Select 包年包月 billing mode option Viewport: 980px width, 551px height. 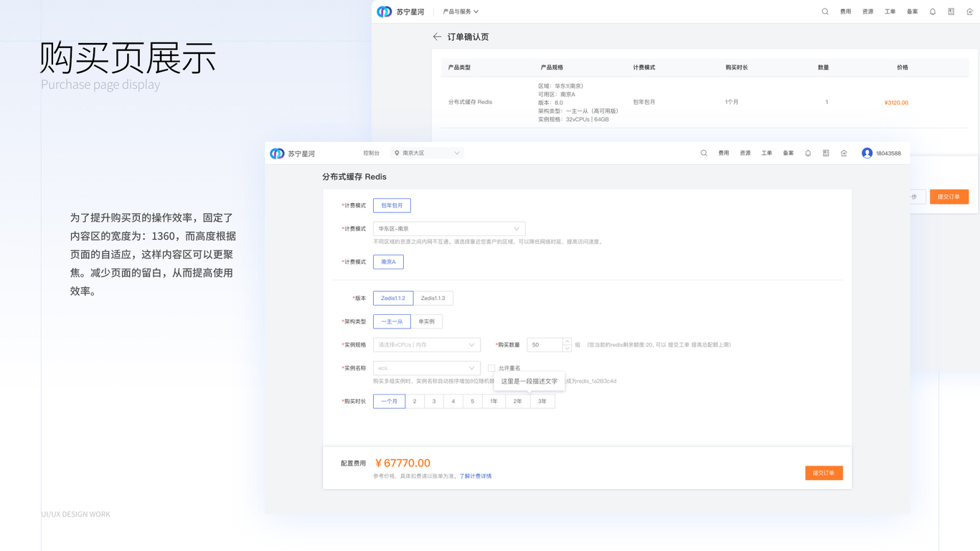point(392,205)
